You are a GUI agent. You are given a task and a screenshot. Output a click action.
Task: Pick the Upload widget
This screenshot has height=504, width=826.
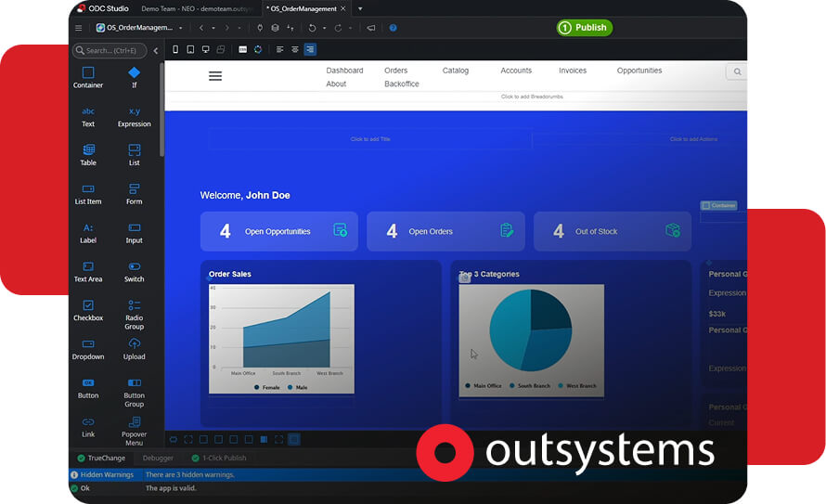tap(134, 350)
